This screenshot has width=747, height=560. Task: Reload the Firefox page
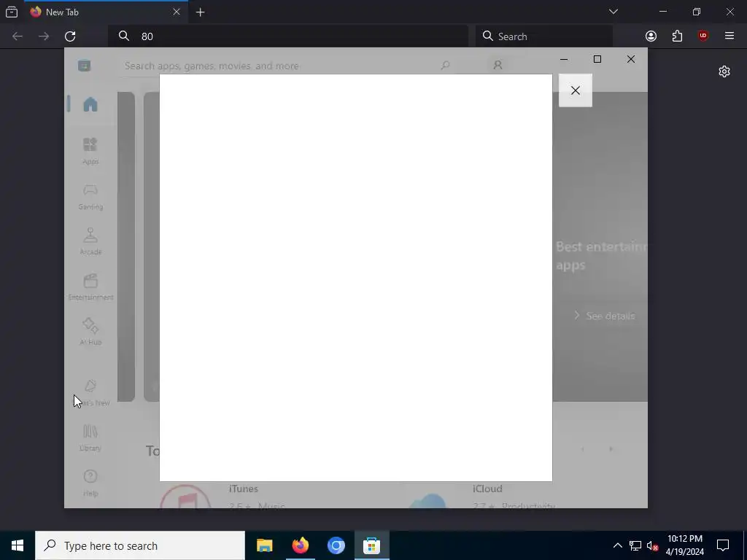pos(70,36)
